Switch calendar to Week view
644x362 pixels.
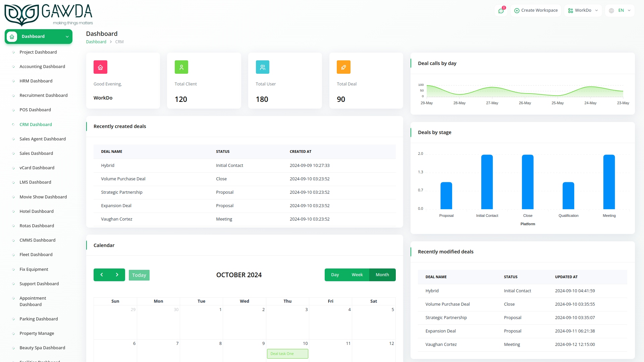357,275
